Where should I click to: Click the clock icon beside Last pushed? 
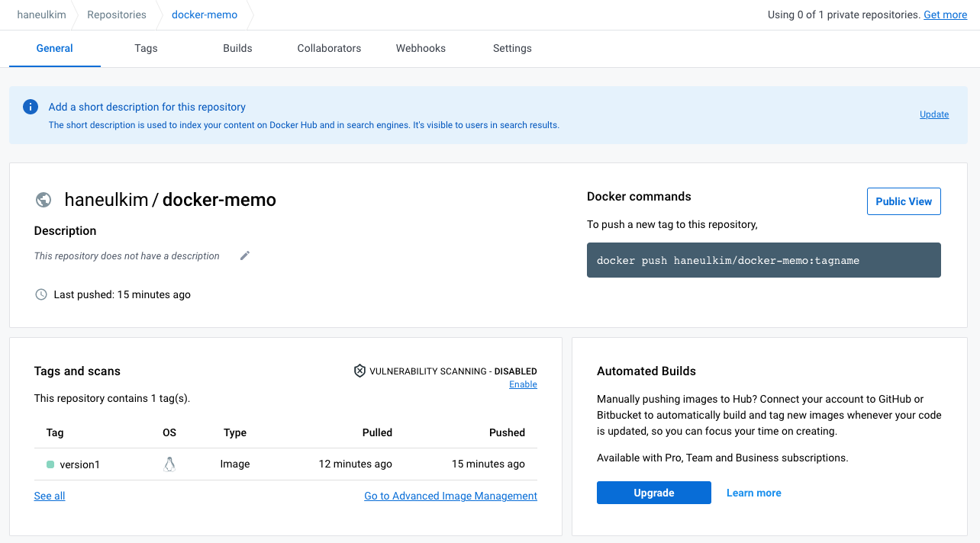click(x=41, y=294)
